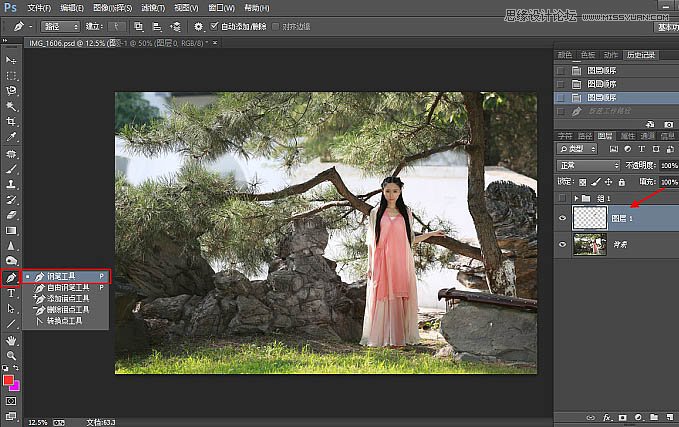Lock all for the layer

(x=621, y=182)
